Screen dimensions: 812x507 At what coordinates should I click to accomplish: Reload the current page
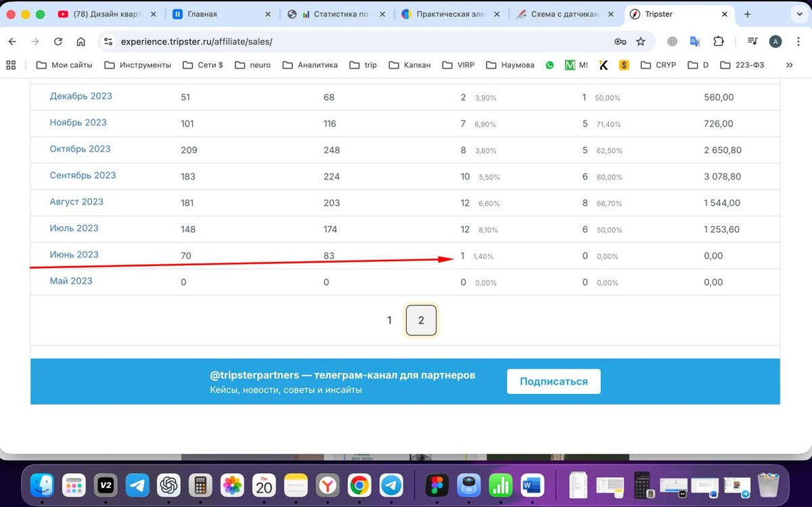coord(58,42)
